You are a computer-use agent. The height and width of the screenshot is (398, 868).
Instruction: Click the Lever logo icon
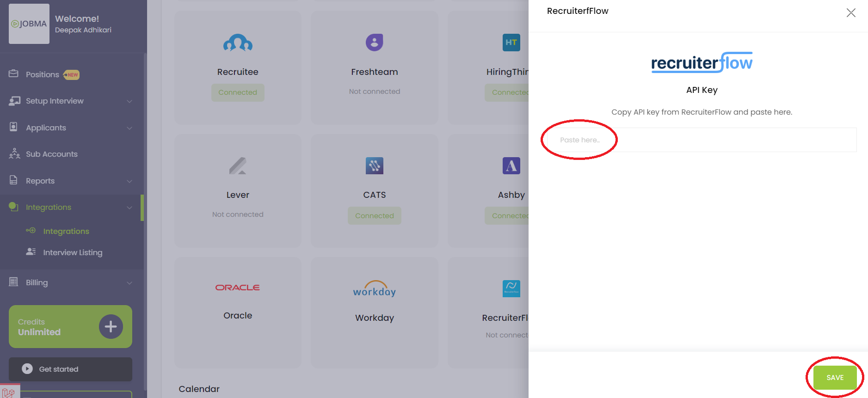[238, 165]
